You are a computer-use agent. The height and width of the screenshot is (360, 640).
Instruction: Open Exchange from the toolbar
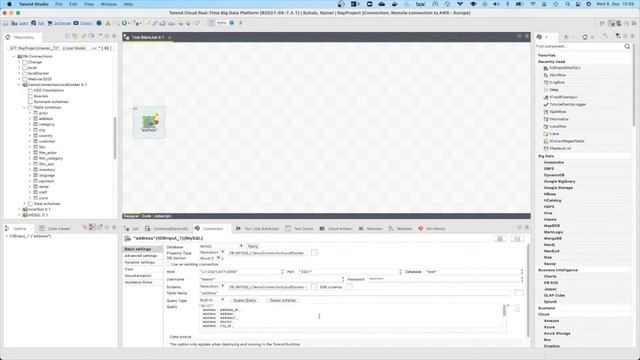pyautogui.click(x=59, y=23)
